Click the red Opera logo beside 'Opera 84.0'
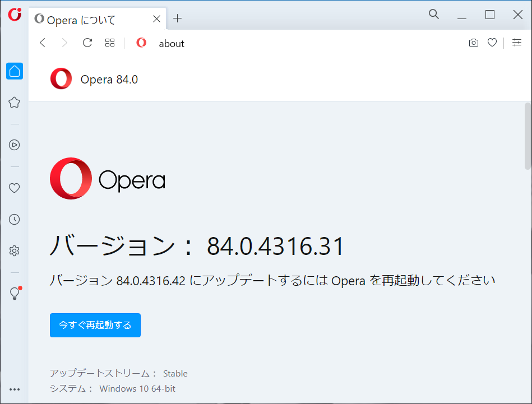Viewport: 532px width, 404px height. click(x=61, y=78)
